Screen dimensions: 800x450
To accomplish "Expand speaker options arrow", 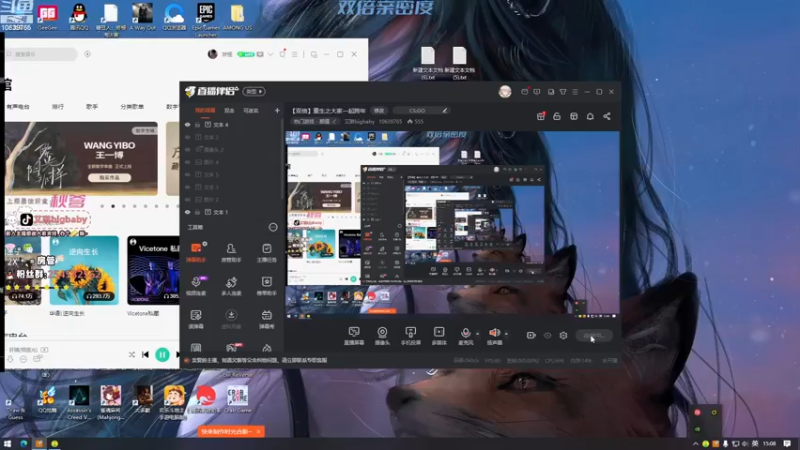I will coord(506,334).
